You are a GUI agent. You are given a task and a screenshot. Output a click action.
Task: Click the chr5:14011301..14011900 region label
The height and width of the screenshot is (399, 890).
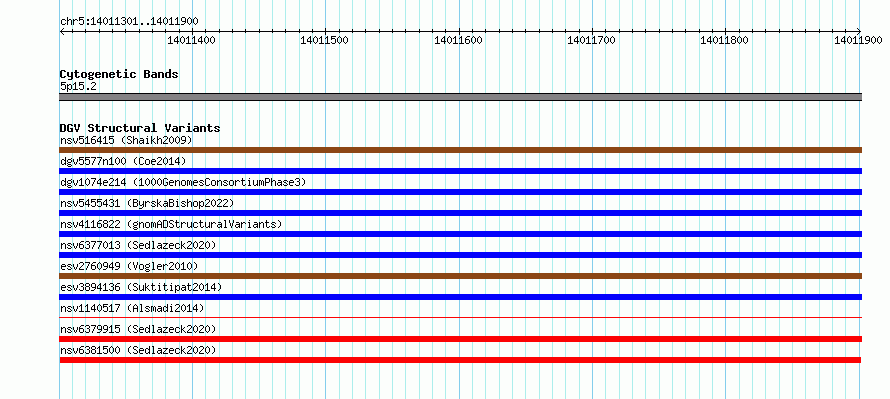pyautogui.click(x=129, y=21)
